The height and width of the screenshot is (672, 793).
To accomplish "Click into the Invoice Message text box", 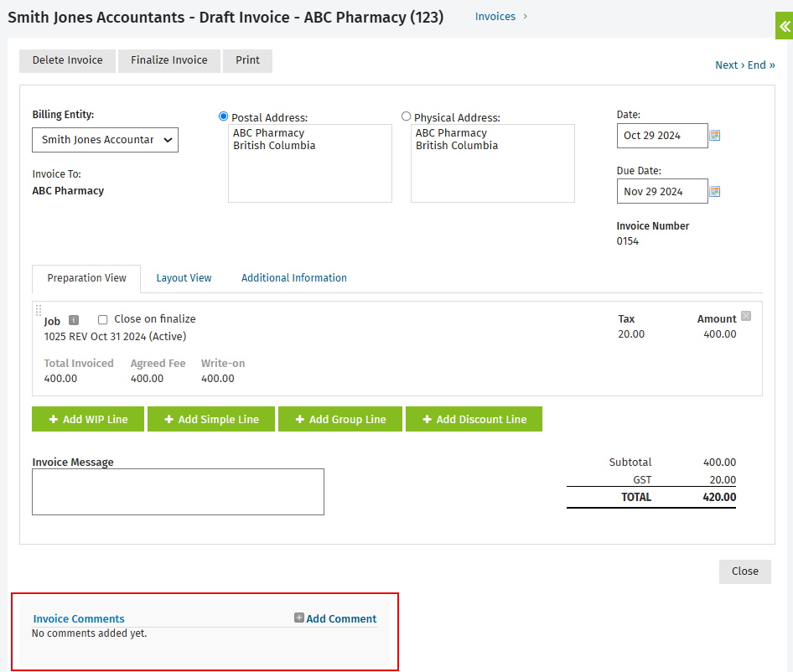I will tap(178, 492).
